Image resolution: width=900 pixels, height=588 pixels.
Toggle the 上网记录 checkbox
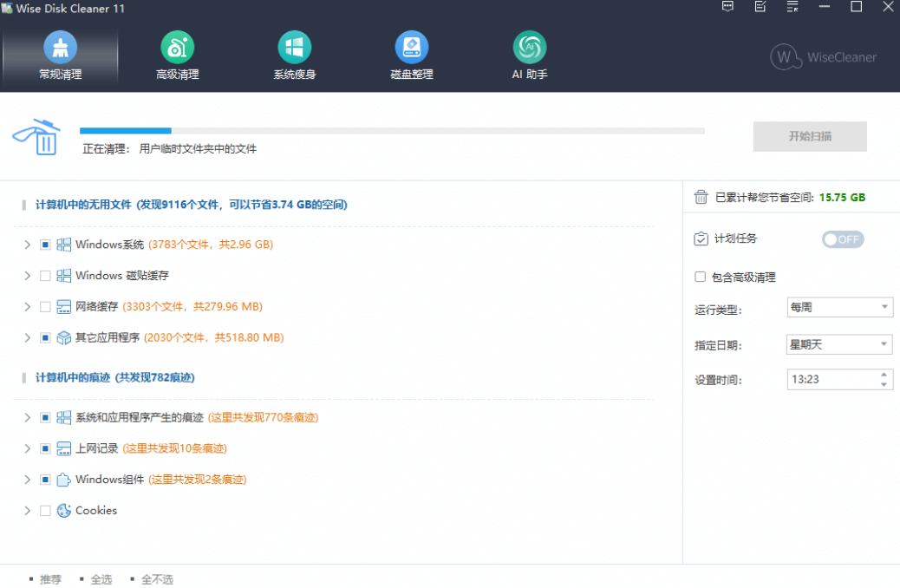[x=45, y=448]
